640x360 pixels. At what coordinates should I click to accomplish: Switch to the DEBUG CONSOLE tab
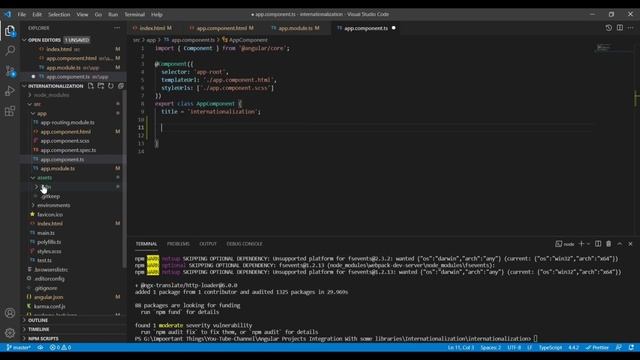tap(244, 244)
